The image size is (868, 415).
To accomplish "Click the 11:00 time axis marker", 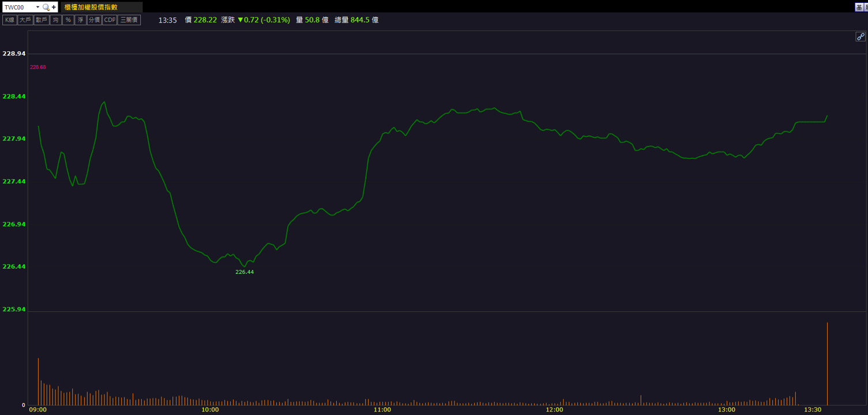I will pyautogui.click(x=382, y=410).
